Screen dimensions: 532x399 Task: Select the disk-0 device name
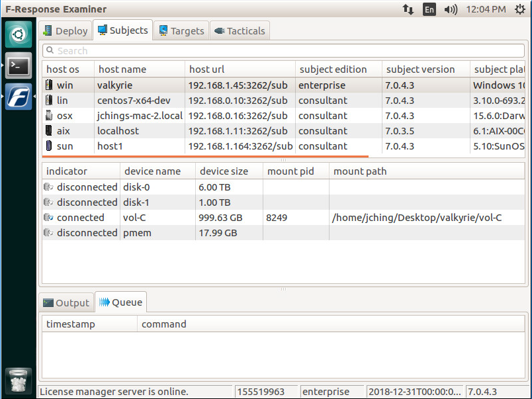point(136,187)
